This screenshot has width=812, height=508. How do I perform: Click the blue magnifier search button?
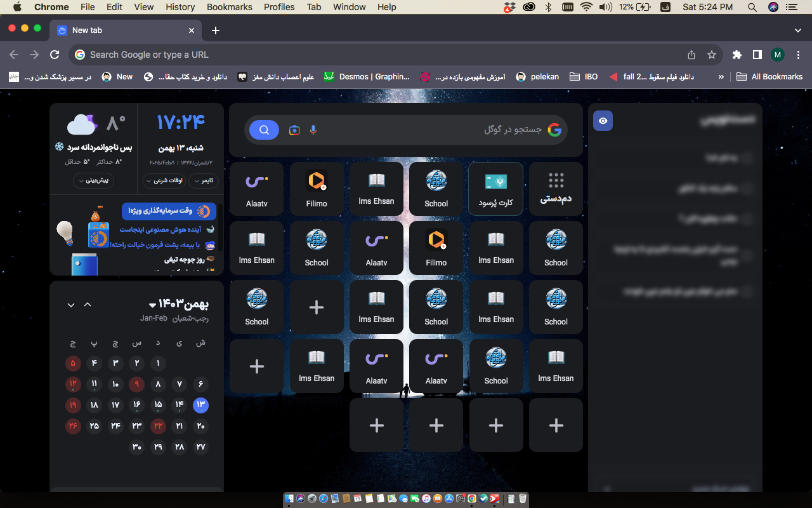coord(264,130)
